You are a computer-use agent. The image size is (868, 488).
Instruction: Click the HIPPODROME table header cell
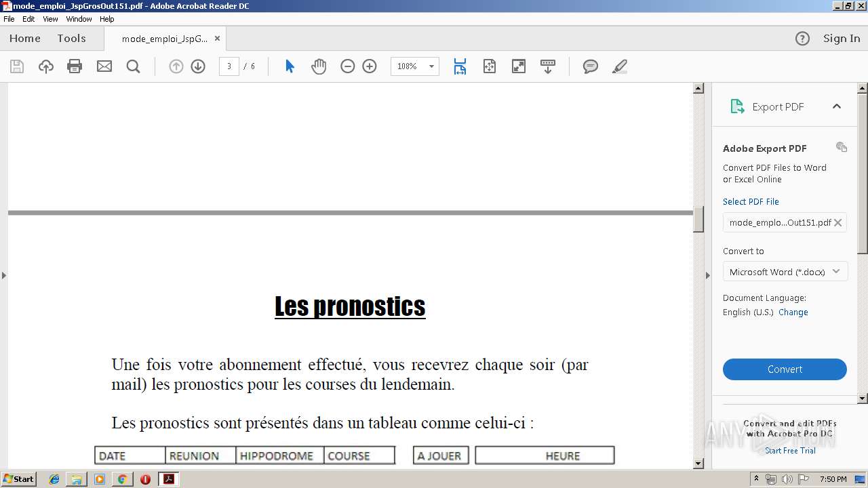pos(280,455)
